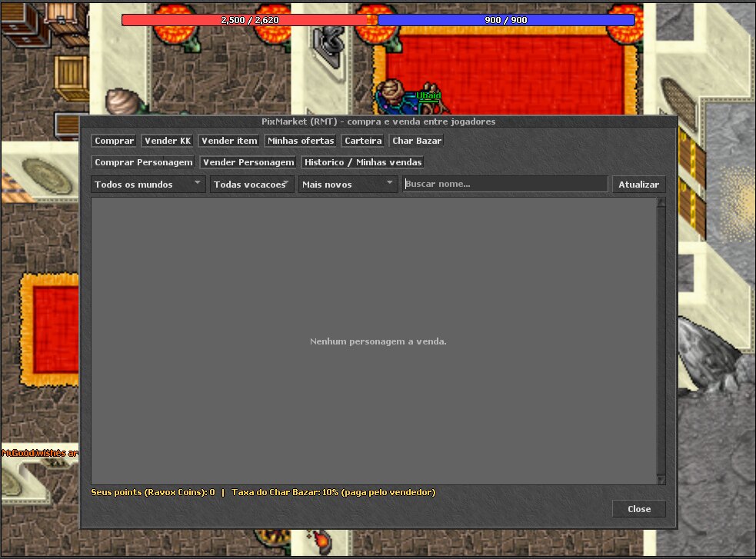Click the red health bar

click(250, 20)
